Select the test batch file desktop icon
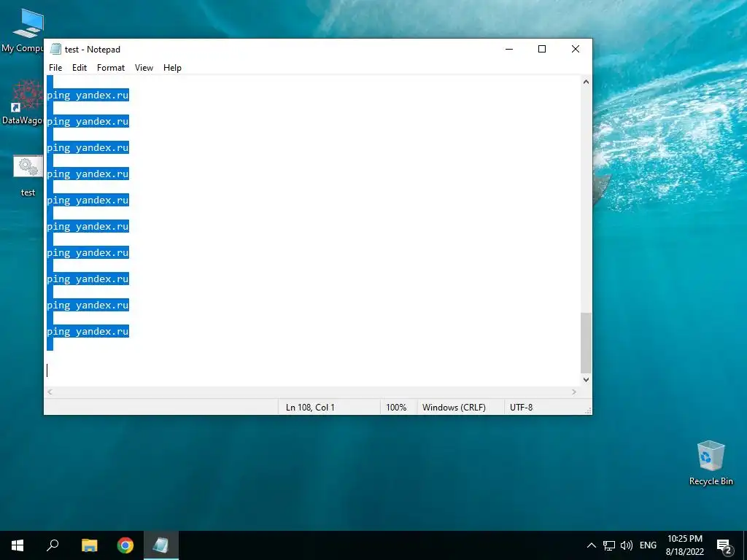747x560 pixels. 28,175
